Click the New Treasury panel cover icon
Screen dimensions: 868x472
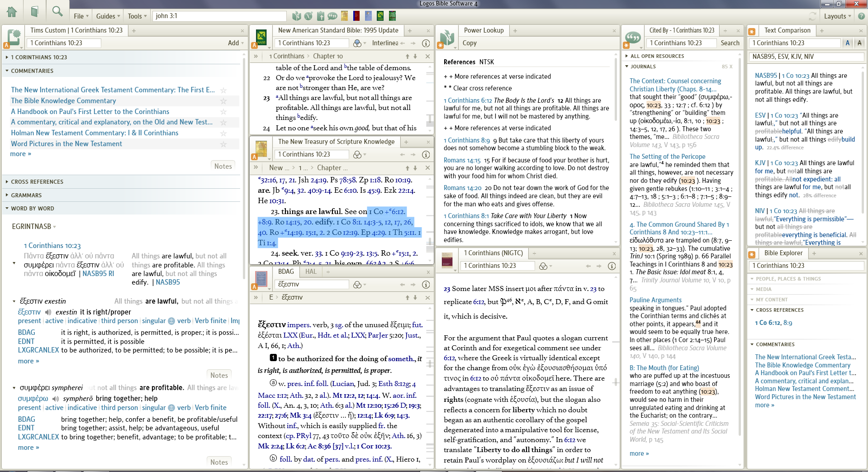[261, 149]
